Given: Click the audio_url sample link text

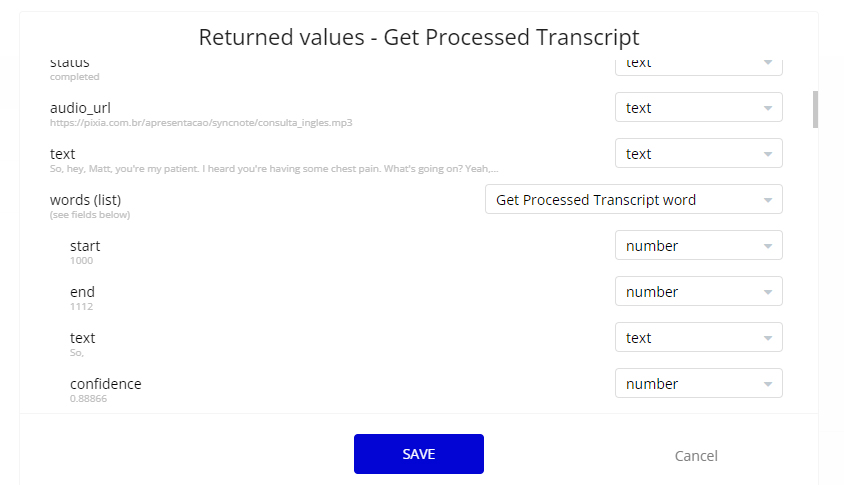Looking at the screenshot, I should click(x=201, y=123).
